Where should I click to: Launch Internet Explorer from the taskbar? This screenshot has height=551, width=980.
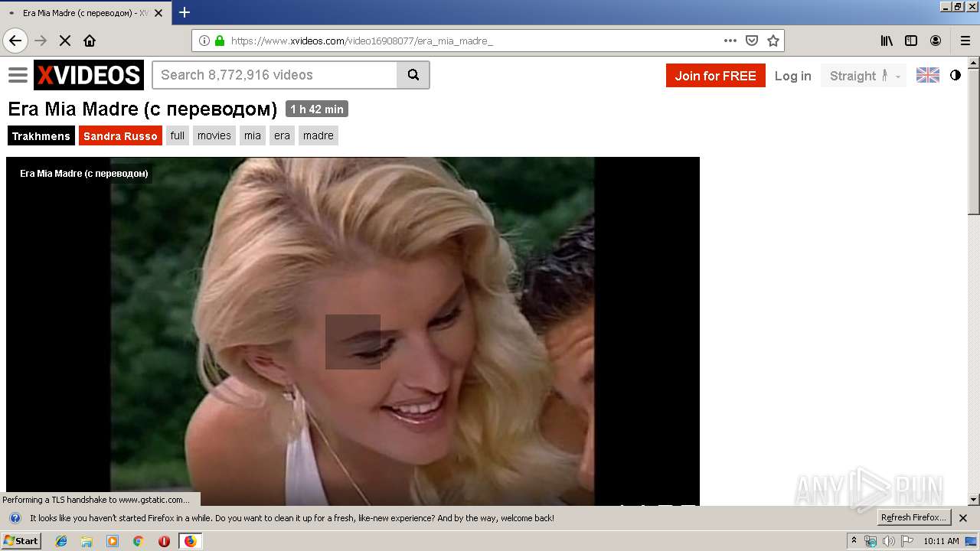point(61,541)
